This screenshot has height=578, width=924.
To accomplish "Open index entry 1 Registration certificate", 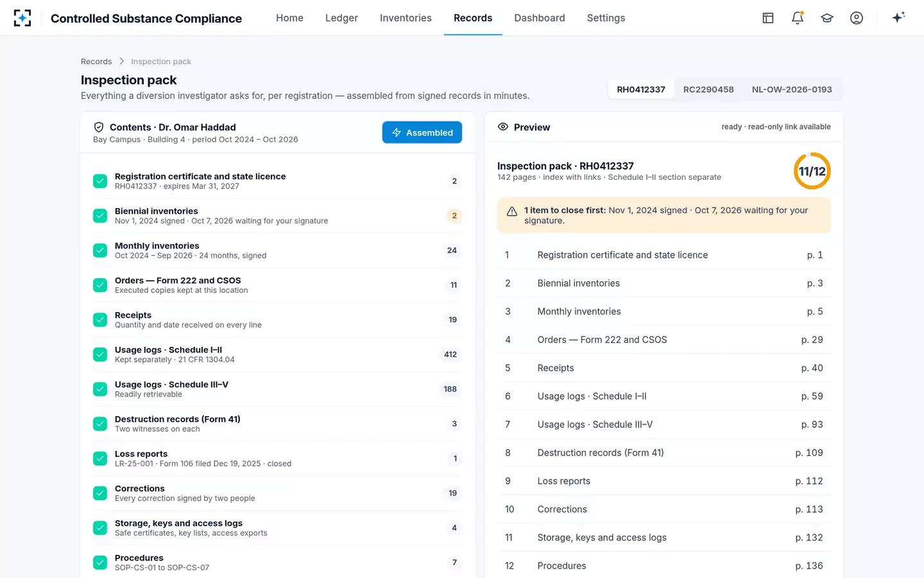I will [664, 255].
